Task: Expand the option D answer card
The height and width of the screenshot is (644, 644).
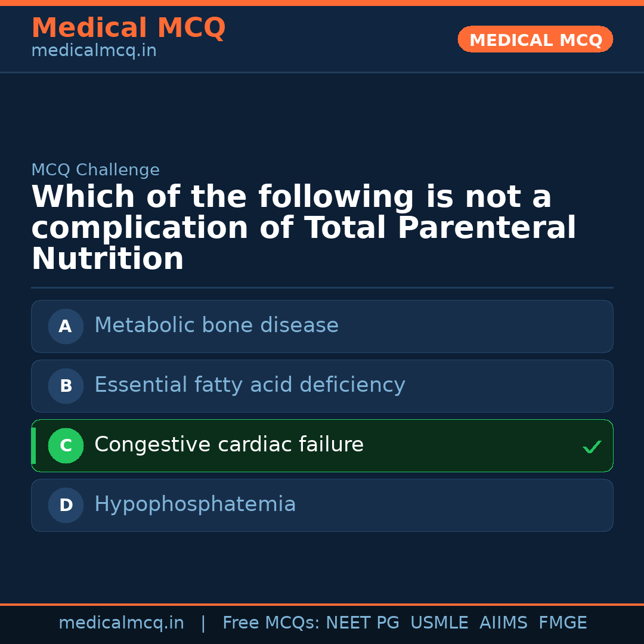Action: [322, 505]
